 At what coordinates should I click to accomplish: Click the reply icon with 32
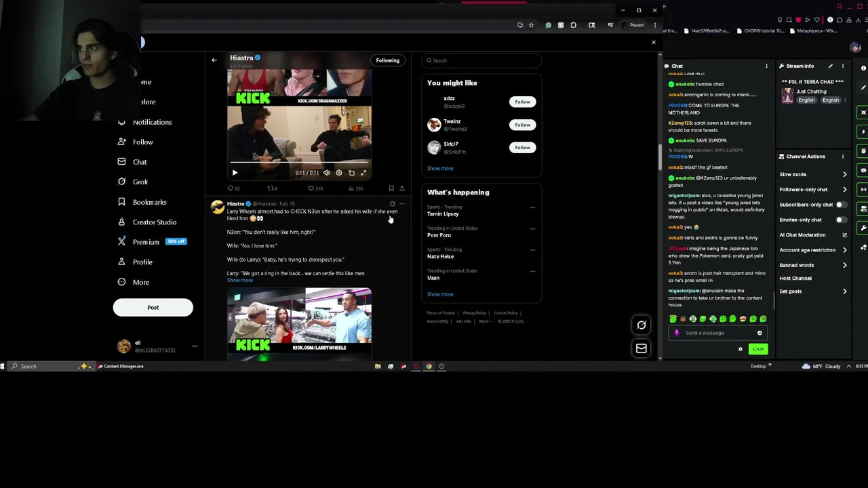(233, 188)
